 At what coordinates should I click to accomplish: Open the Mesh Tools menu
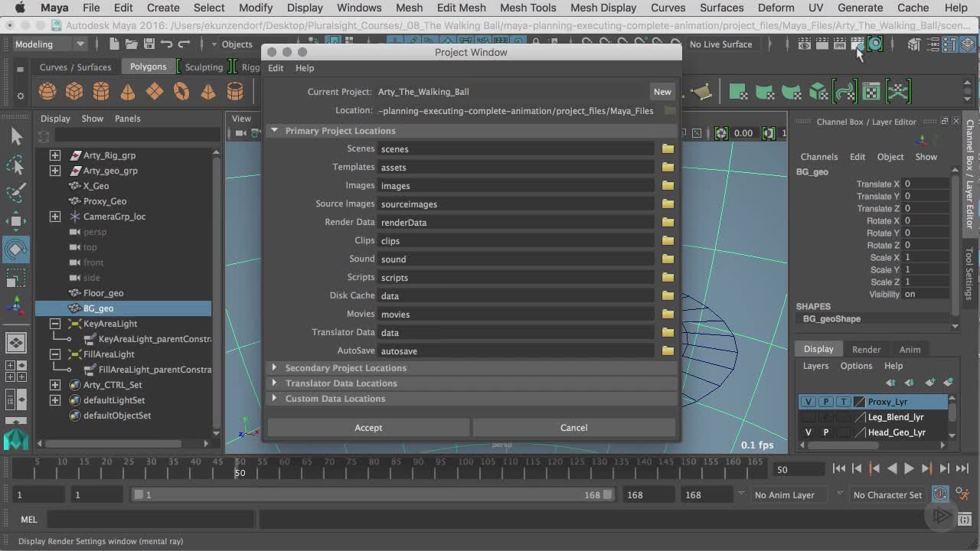(528, 8)
